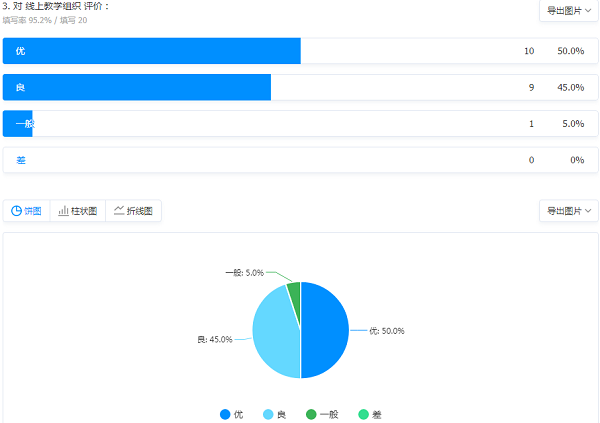Select the 一般 result bar showing 5.0%

click(x=18, y=124)
